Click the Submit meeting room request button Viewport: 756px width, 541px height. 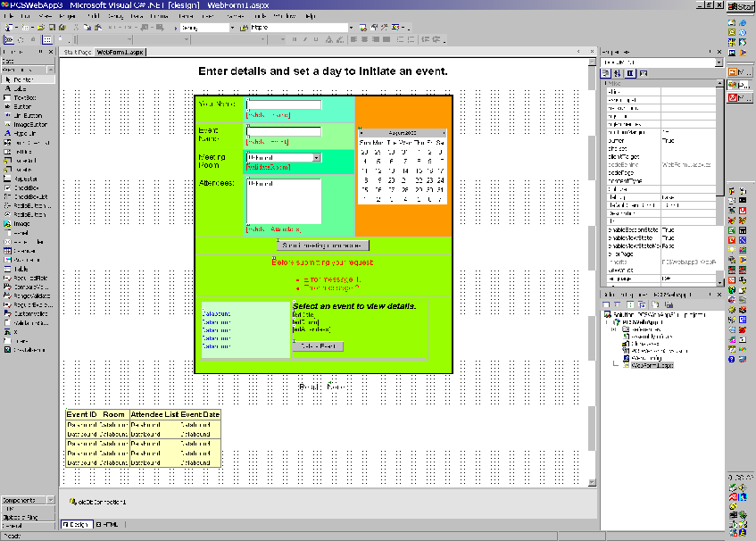pos(322,246)
